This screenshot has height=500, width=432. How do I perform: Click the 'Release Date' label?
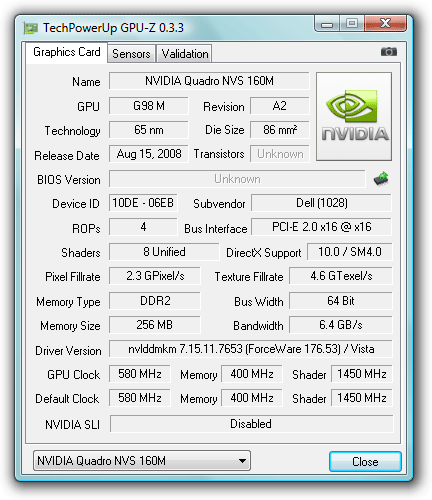(67, 156)
